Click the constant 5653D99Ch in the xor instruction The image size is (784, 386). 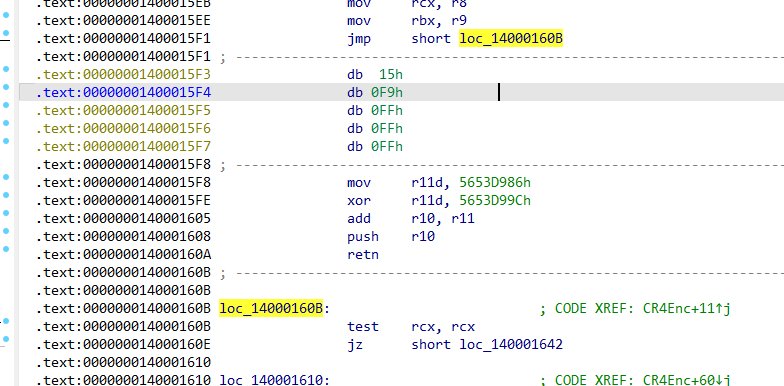(x=495, y=200)
